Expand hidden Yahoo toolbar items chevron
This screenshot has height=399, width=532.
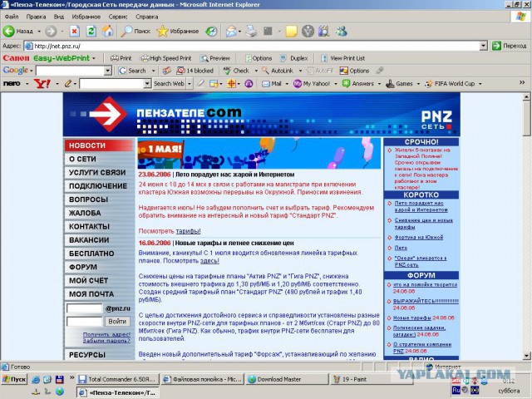click(522, 82)
